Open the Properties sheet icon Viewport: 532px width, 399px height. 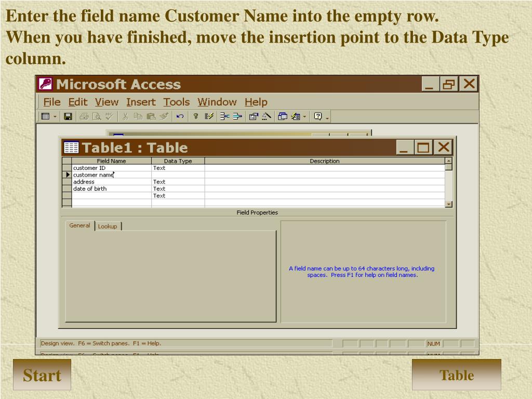(254, 116)
